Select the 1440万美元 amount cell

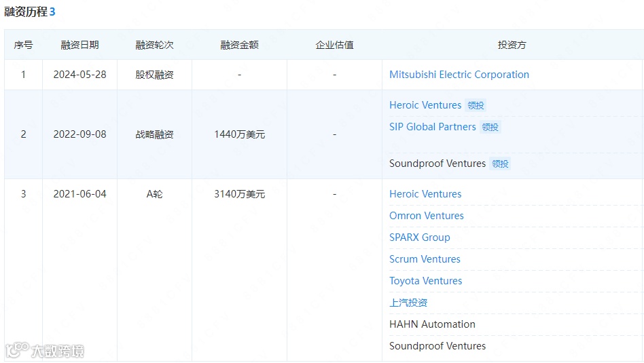239,134
